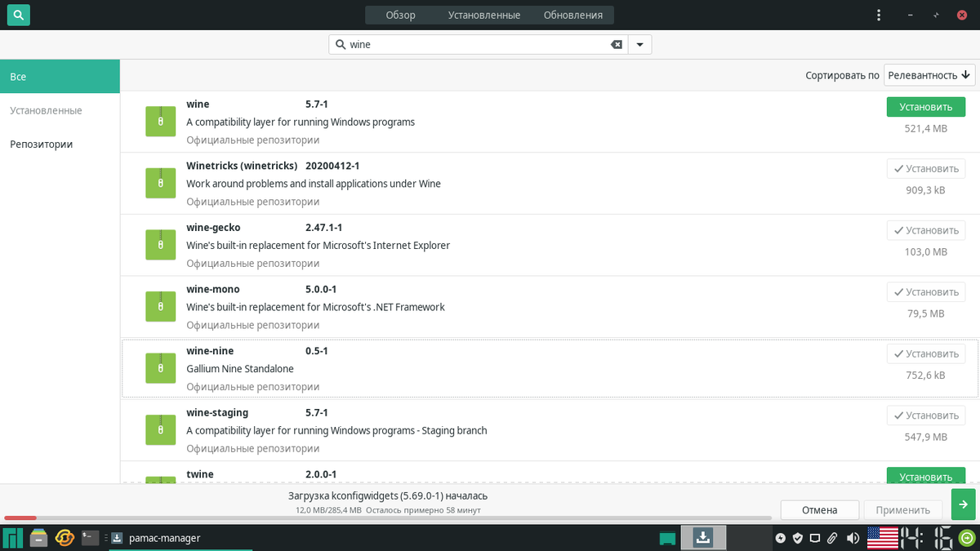Switch to the Обзор tab
The image size is (980, 551).
click(400, 15)
